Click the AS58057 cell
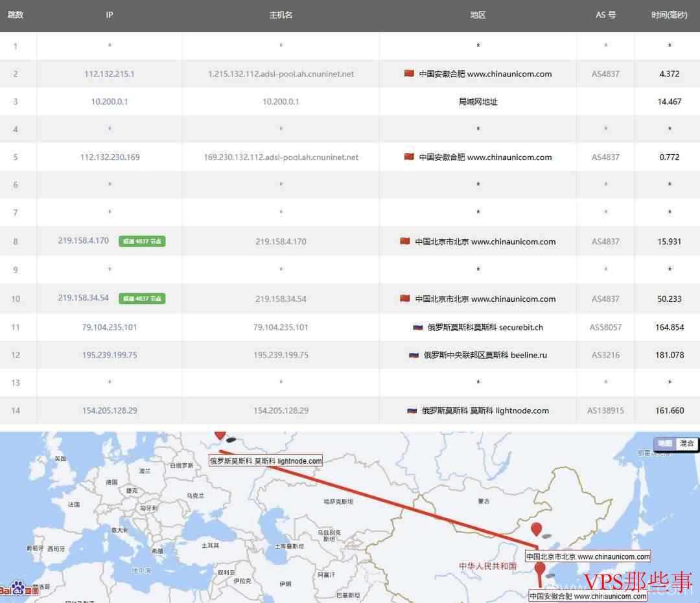 [605, 327]
